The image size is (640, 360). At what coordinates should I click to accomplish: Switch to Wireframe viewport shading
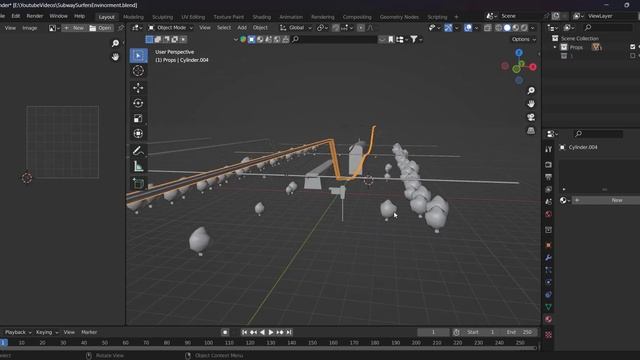tap(499, 28)
